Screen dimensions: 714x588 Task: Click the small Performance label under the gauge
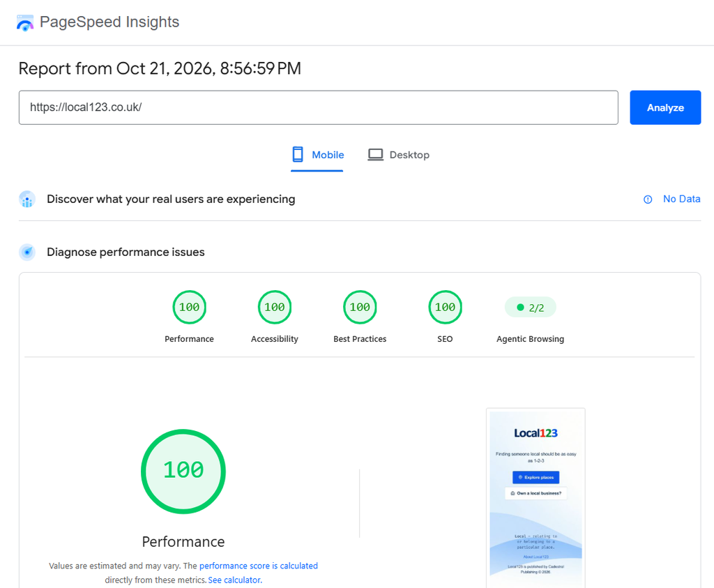(190, 339)
